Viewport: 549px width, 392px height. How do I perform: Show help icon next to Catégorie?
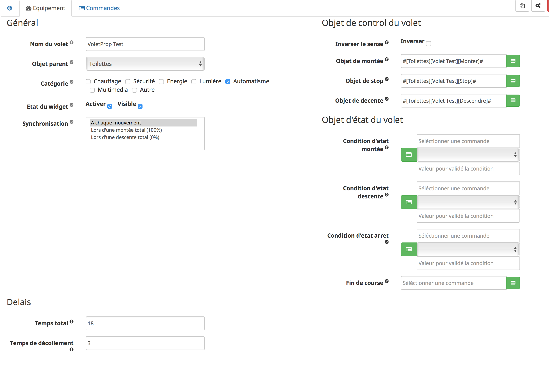tap(72, 82)
